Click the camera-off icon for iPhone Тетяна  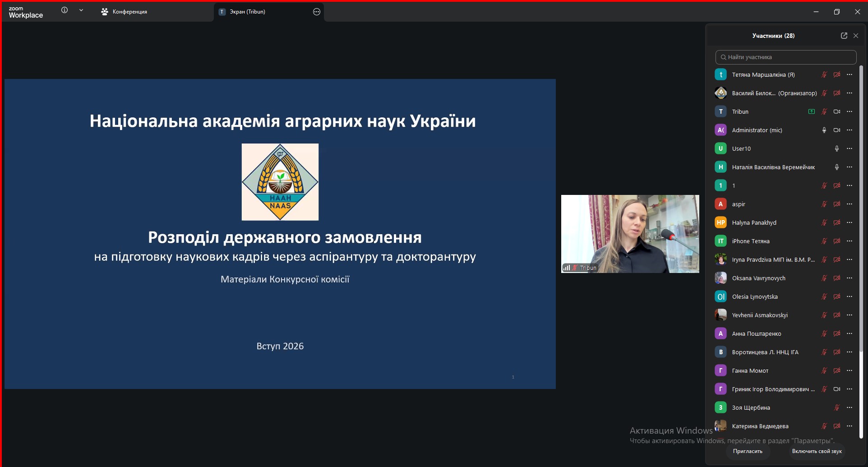[x=837, y=241]
